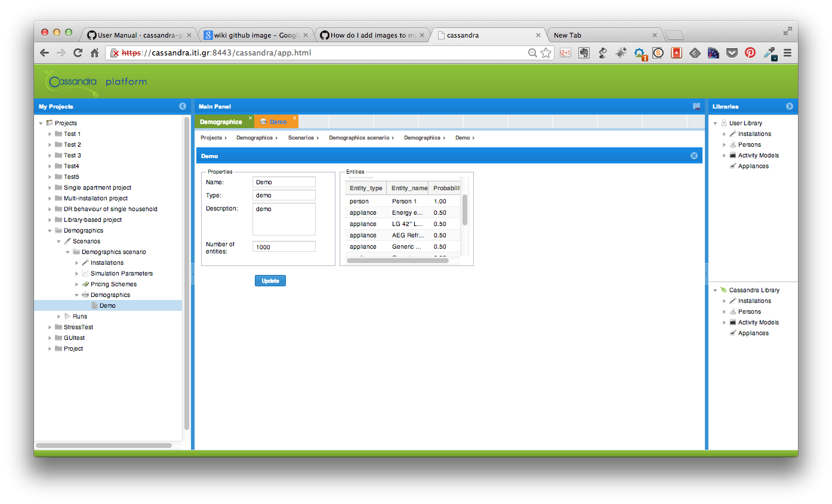
Task: Close the orange Demo tab
Action: click(x=294, y=118)
